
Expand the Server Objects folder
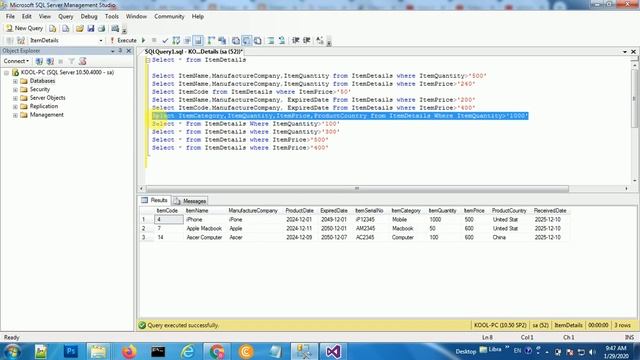pos(15,98)
